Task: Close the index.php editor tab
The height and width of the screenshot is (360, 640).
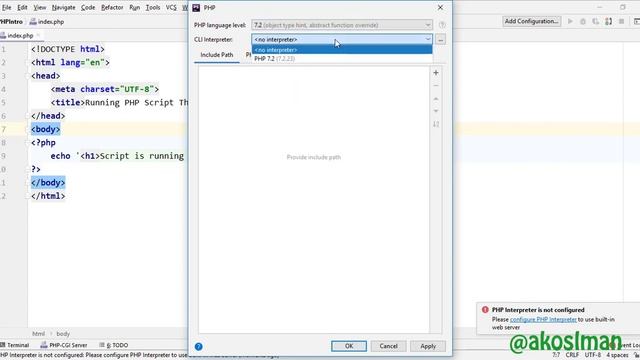Action: click(38, 36)
